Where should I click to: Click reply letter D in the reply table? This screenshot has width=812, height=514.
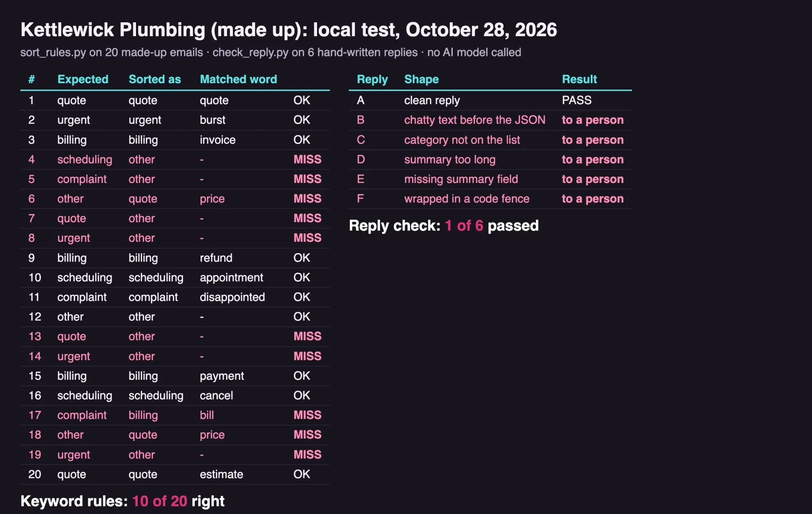click(x=361, y=159)
